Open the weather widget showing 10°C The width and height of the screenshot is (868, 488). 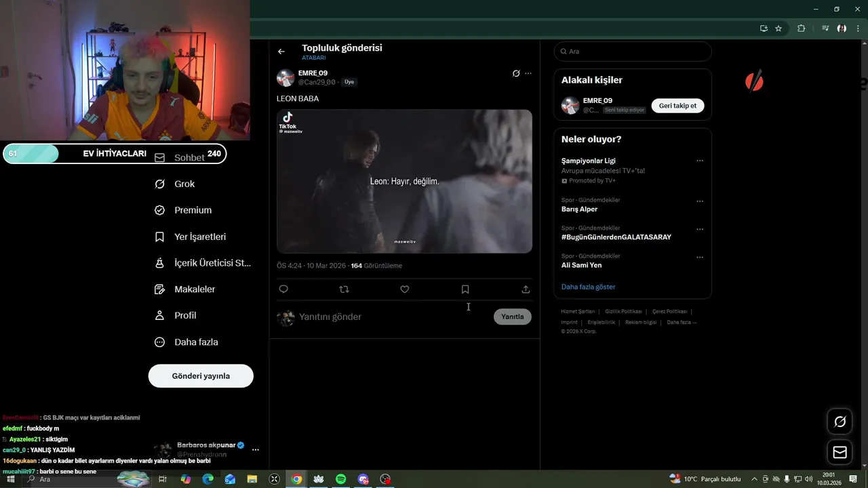[705, 479]
